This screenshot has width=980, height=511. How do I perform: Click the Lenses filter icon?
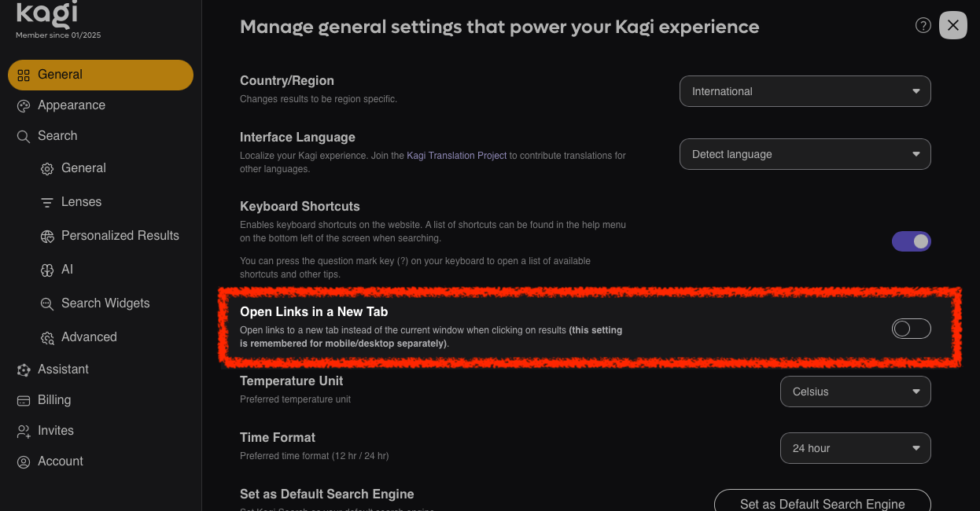coord(47,202)
